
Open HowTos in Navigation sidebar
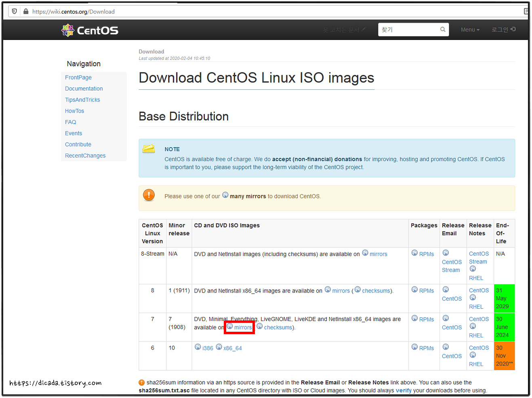point(75,111)
